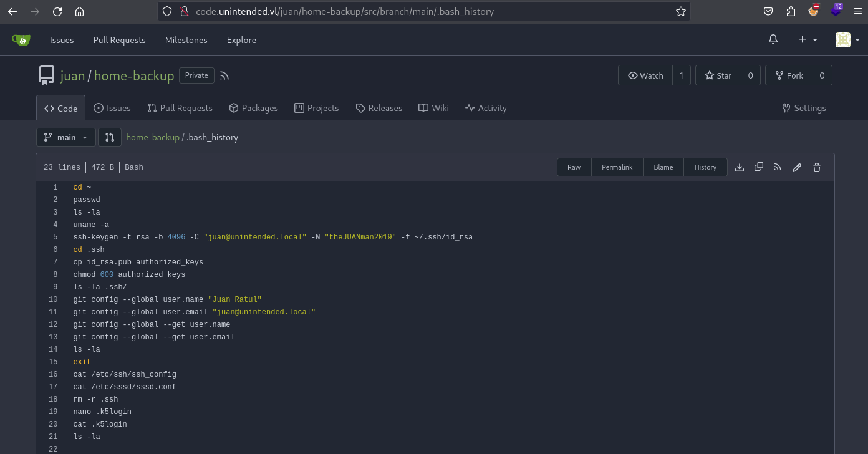Open repository Settings

(804, 108)
